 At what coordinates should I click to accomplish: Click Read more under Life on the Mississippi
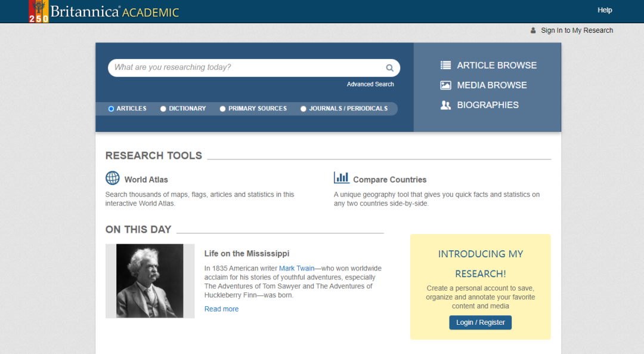tap(221, 309)
